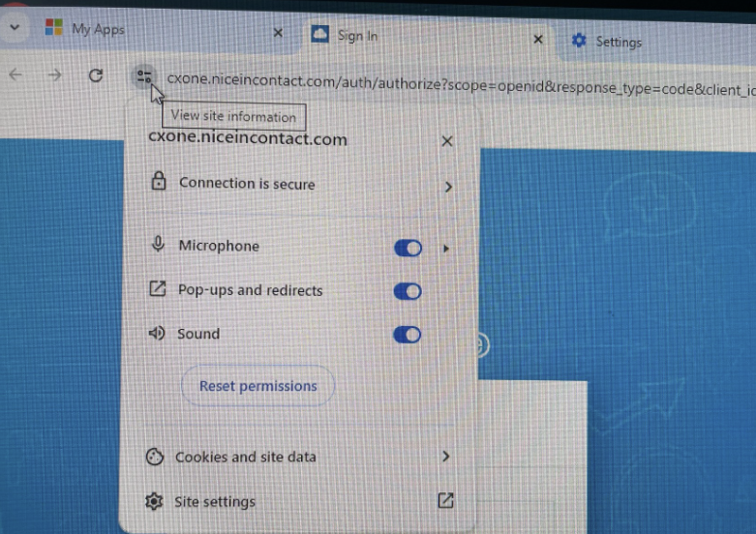
Task: Switch to the Settings tab
Action: pos(655,43)
